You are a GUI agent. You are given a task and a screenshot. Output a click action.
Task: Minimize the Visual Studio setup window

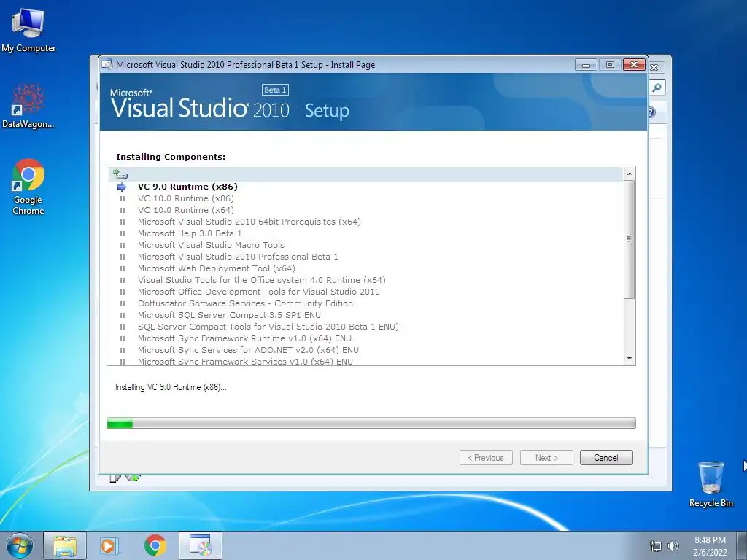click(586, 65)
